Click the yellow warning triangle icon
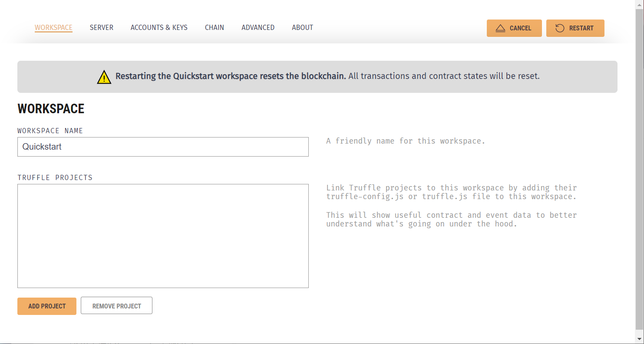 point(104,77)
